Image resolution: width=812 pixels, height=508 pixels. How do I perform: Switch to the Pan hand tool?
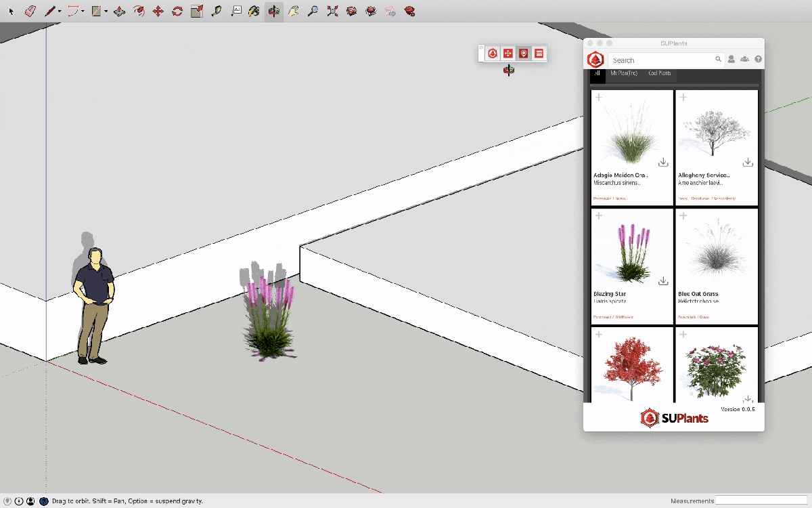[x=293, y=11]
